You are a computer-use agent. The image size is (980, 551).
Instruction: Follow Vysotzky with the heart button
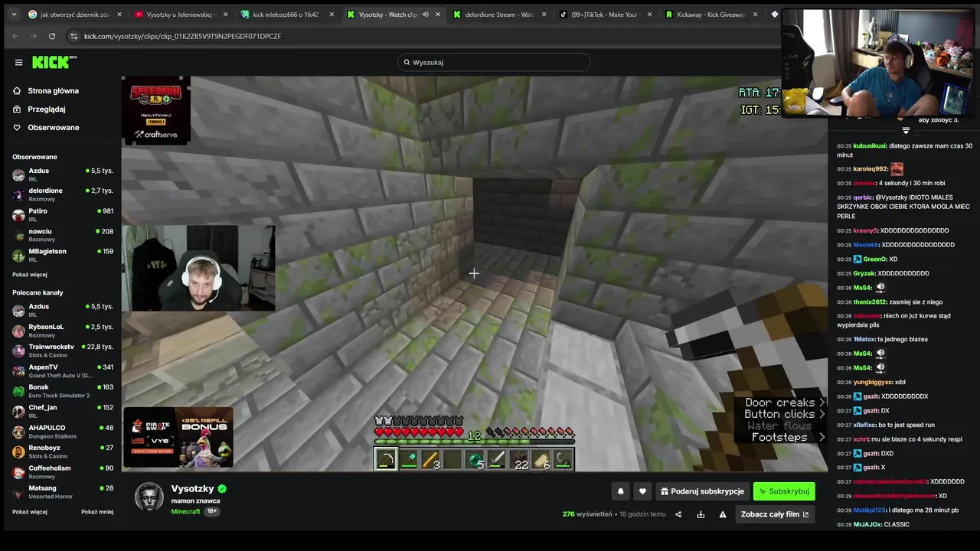coord(642,491)
